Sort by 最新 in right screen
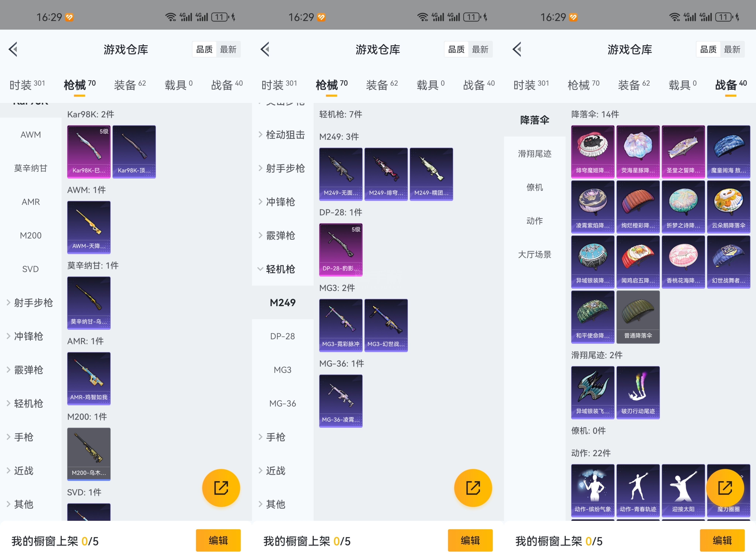The width and height of the screenshot is (756, 560). coord(732,49)
